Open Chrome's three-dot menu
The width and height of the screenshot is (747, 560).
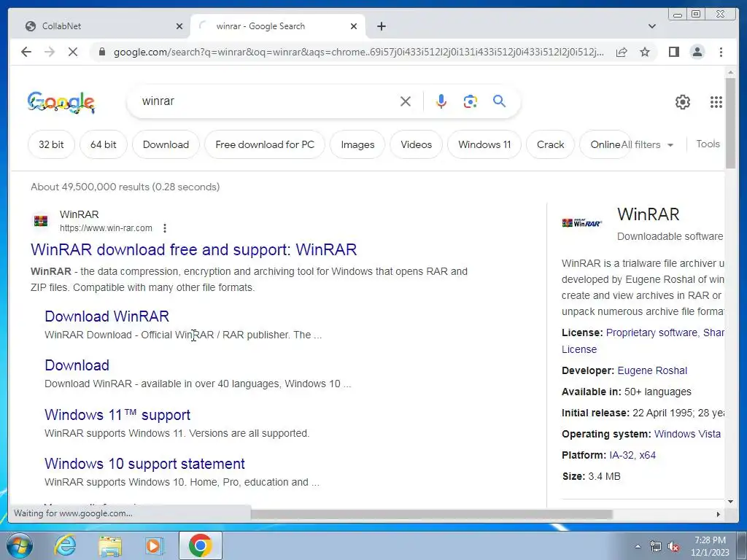(x=721, y=52)
